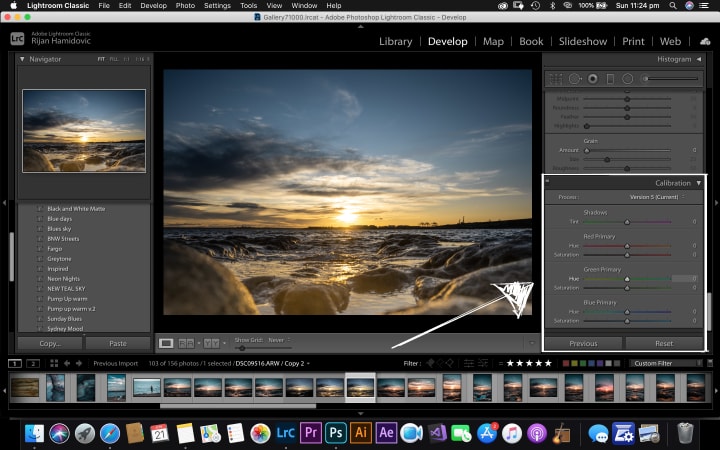The width and height of the screenshot is (720, 450).
Task: Open the Photos app from the dock
Action: (260, 433)
